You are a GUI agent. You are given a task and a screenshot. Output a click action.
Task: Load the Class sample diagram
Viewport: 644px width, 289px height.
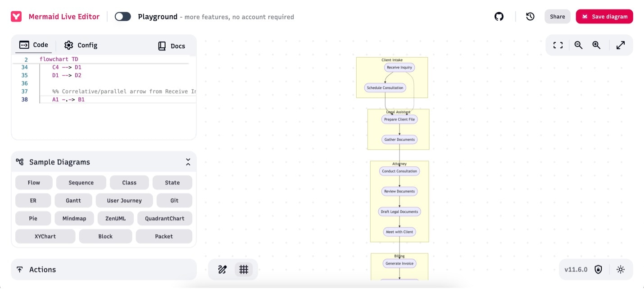point(129,183)
